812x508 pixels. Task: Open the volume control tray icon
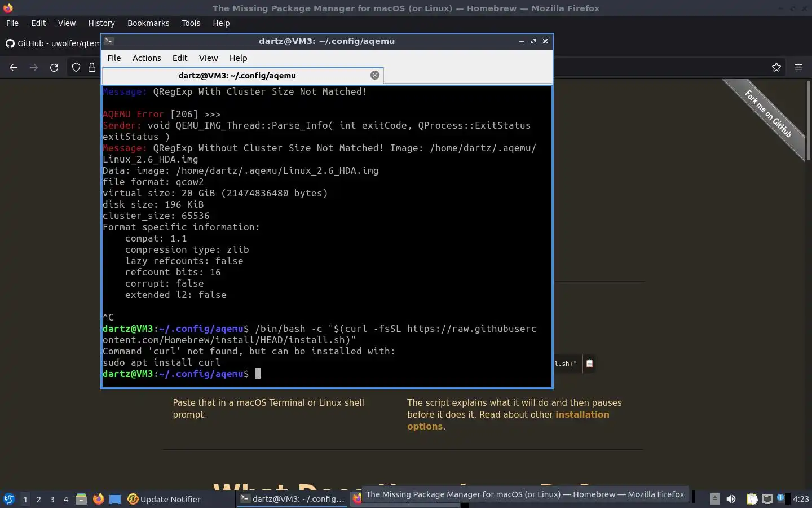tap(731, 499)
